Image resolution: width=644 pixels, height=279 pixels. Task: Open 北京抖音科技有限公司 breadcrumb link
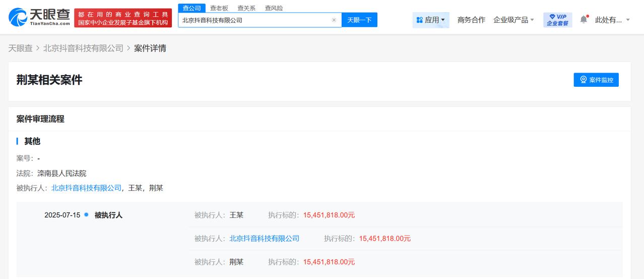83,48
